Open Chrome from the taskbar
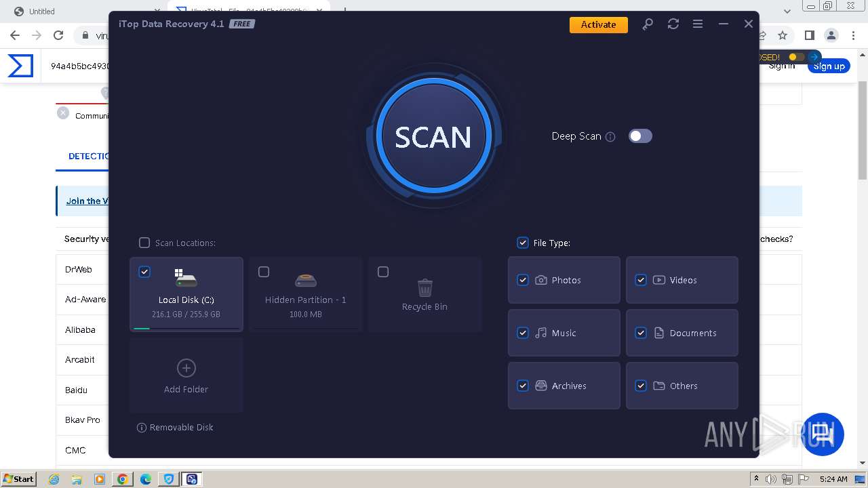868x488 pixels. coord(123,479)
